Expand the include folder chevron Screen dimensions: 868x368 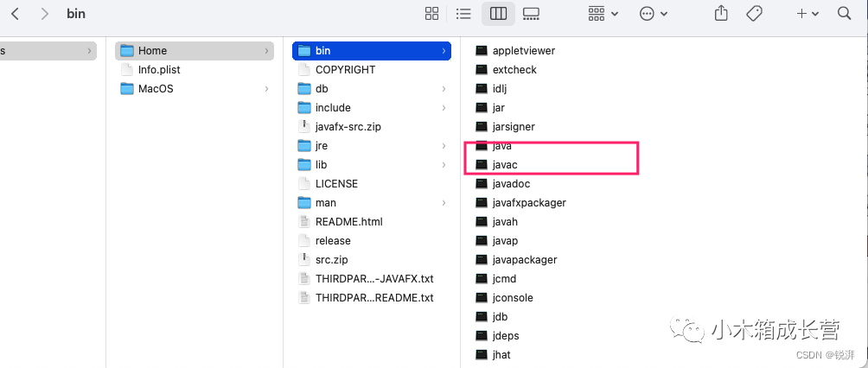(x=444, y=108)
